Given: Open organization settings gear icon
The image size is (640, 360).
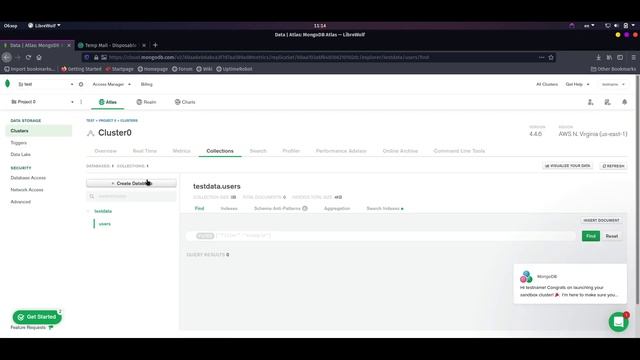Looking at the screenshot, I should pos(81,84).
